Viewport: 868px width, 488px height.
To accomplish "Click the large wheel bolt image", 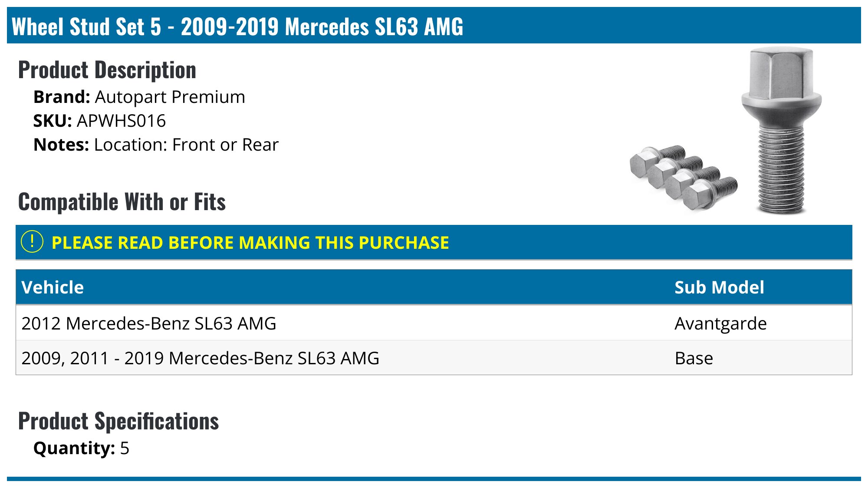I will pos(781,130).
